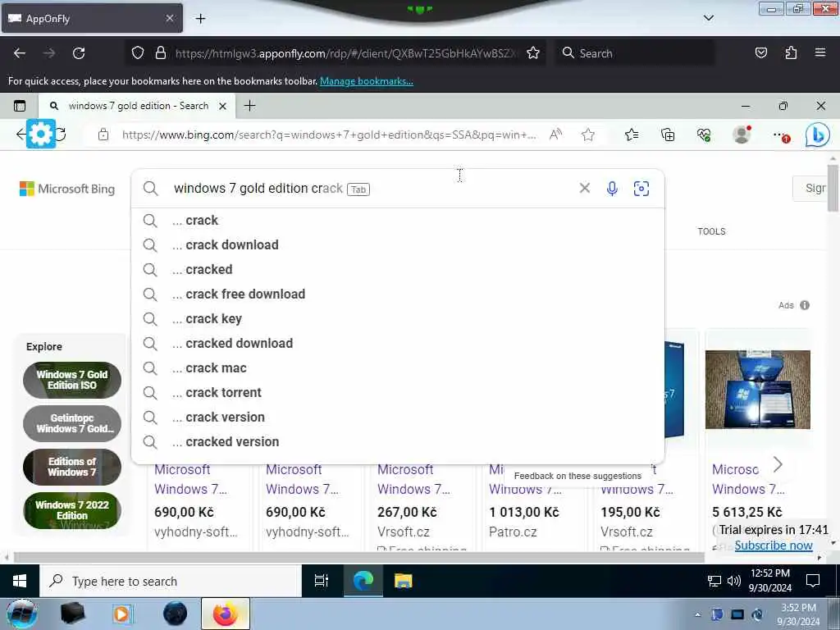The width and height of the screenshot is (840, 630).
Task: Clear the Bing search box with X
Action: (584, 188)
